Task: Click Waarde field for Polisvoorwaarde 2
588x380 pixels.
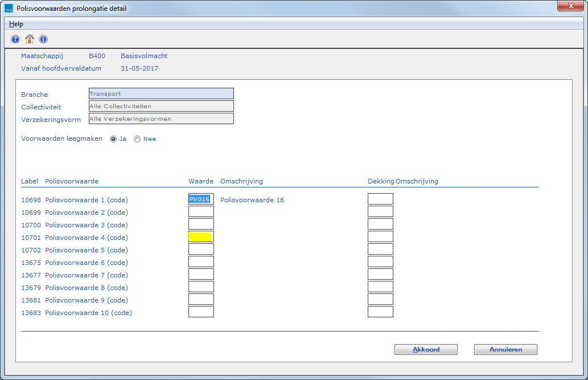Action: click(x=201, y=212)
